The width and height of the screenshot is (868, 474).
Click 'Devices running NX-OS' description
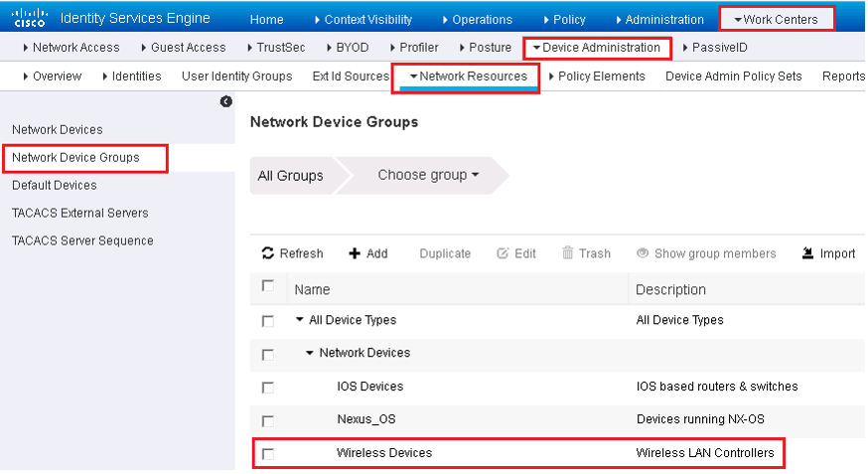pyautogui.click(x=700, y=419)
